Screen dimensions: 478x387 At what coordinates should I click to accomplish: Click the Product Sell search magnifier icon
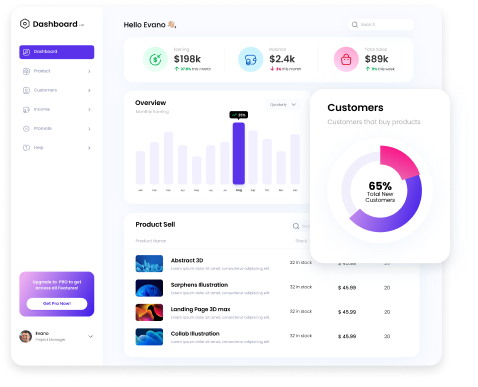pyautogui.click(x=296, y=226)
